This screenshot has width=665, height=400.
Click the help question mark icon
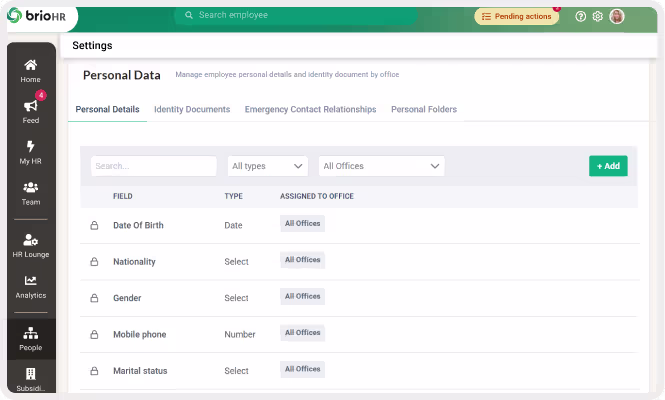click(x=580, y=16)
